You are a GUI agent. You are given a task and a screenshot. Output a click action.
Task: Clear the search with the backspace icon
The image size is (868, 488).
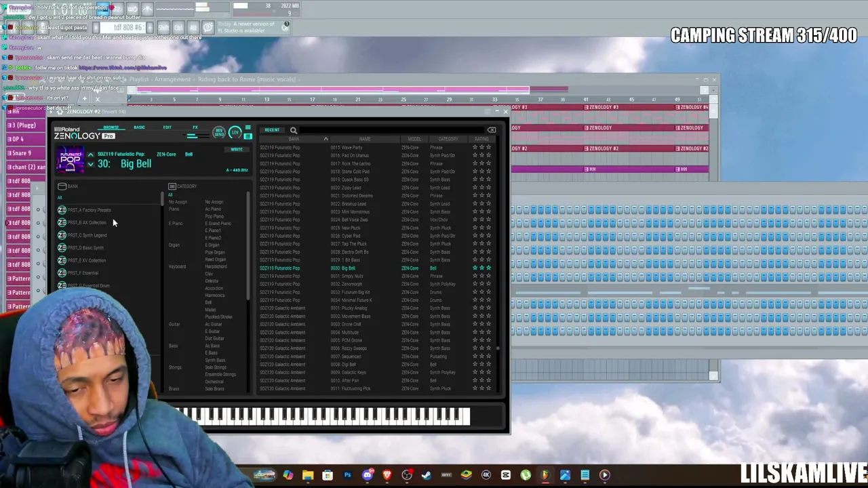(492, 130)
